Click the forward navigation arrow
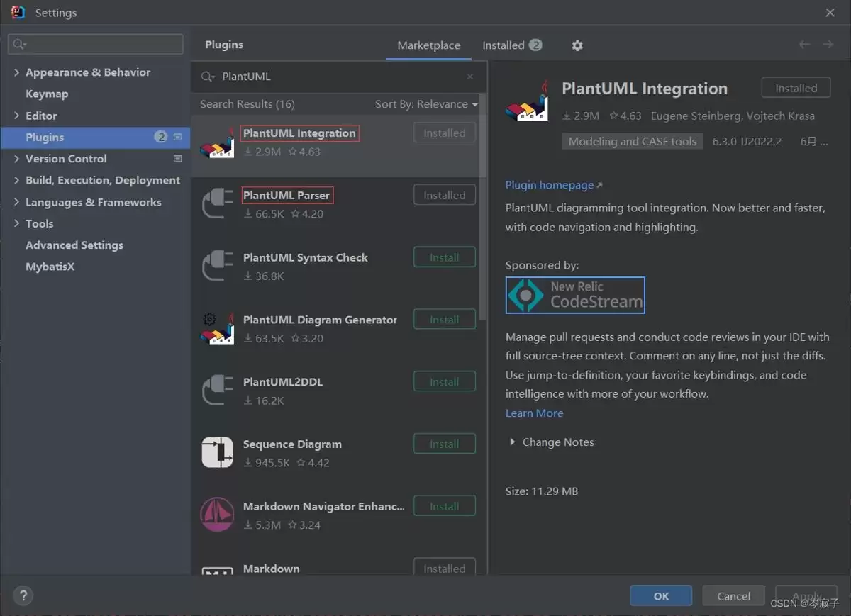 point(828,45)
